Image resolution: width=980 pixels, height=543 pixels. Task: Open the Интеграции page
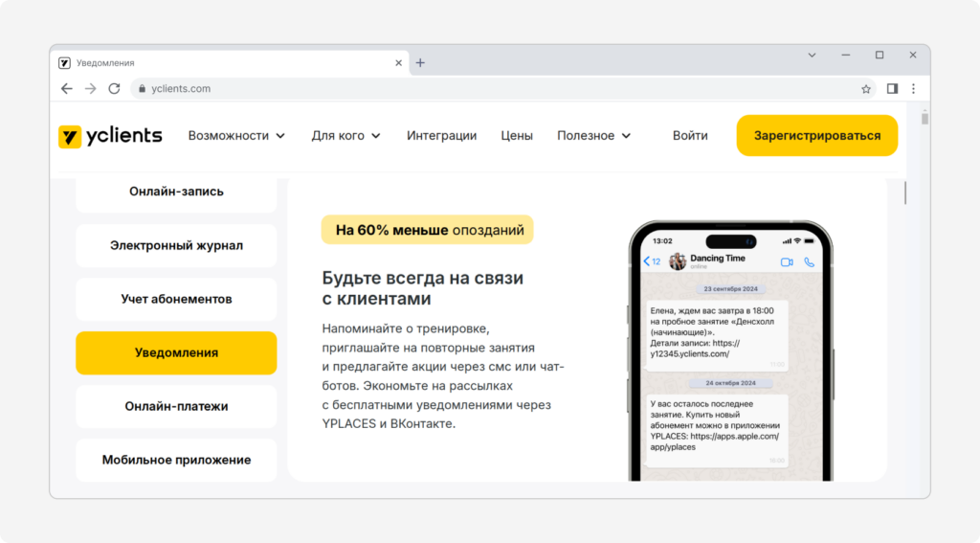coord(441,136)
